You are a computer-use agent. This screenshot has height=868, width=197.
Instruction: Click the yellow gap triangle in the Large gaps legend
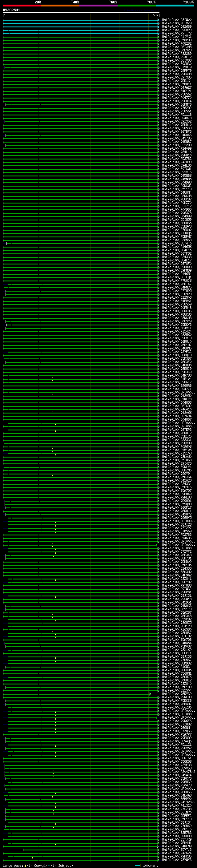pos(25,865)
